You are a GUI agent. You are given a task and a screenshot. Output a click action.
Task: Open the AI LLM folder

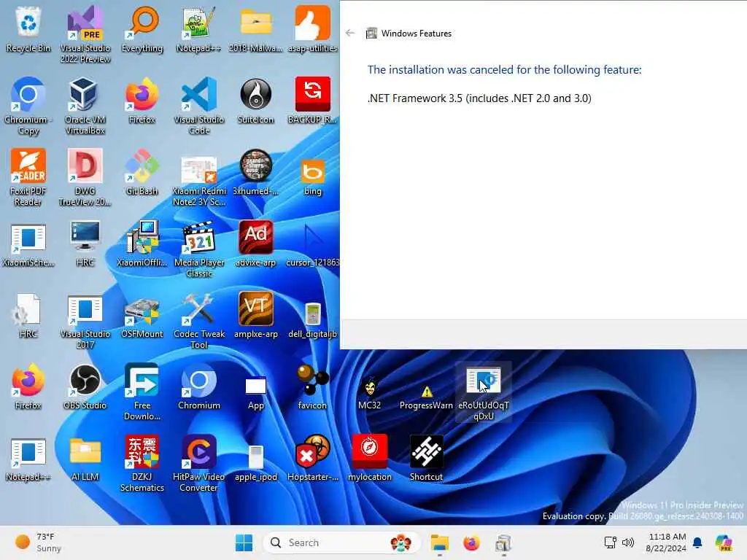coord(85,458)
